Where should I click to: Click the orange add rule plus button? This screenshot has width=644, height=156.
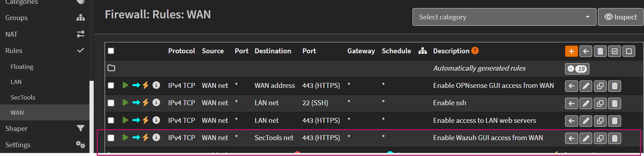click(x=571, y=51)
